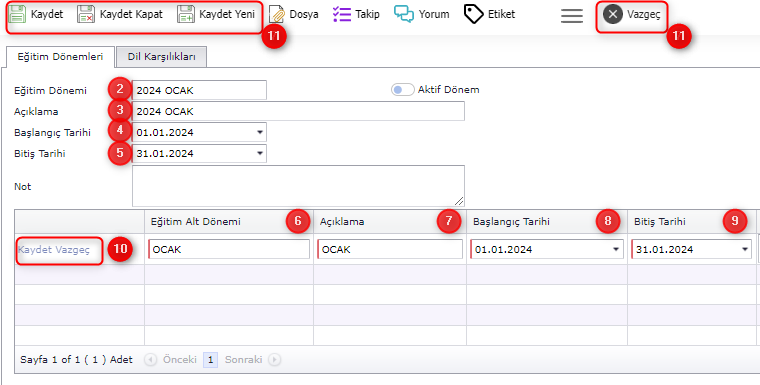
Task: Sort by Eğitim Alt Dönemi column header
Action: pyautogui.click(x=229, y=222)
